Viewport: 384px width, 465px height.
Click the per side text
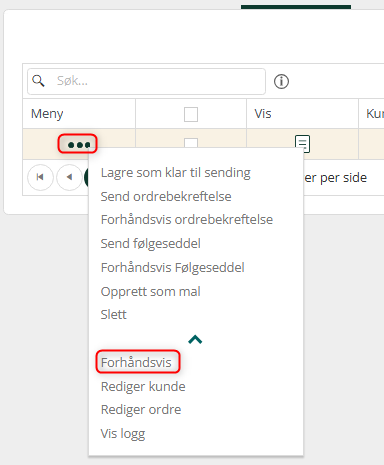pos(343,178)
